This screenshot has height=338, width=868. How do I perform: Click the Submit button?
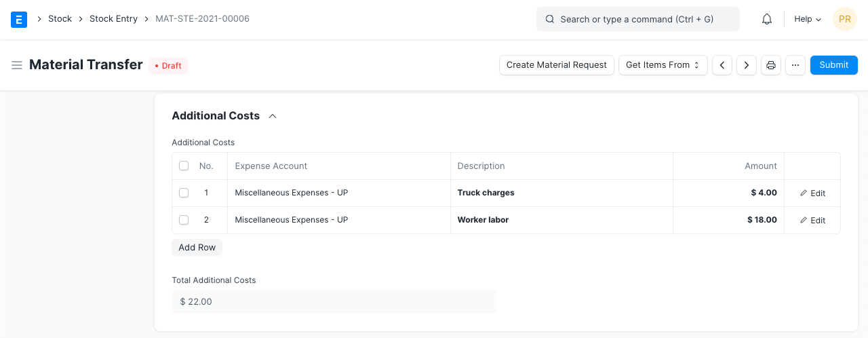click(x=833, y=65)
